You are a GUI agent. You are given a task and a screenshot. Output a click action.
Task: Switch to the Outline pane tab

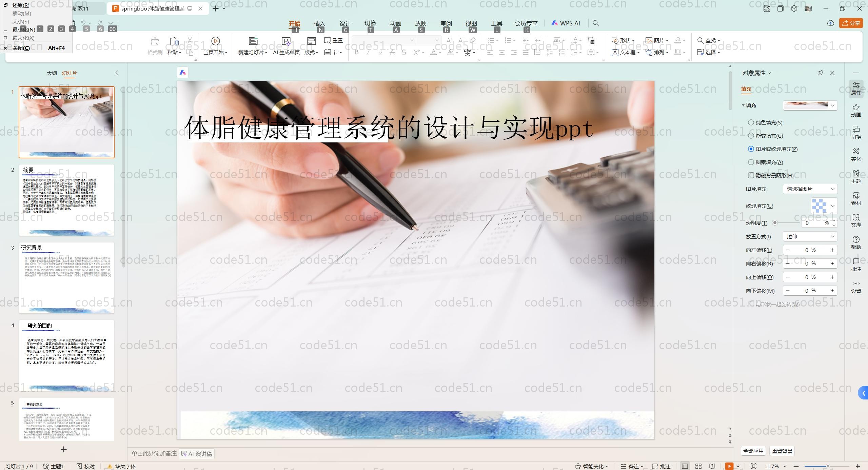click(52, 73)
